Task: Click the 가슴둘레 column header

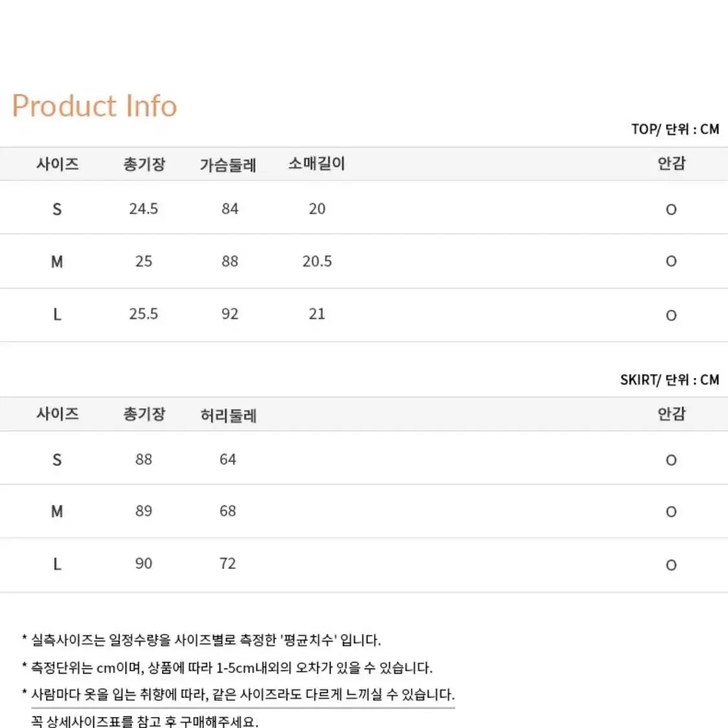Action: click(x=228, y=165)
